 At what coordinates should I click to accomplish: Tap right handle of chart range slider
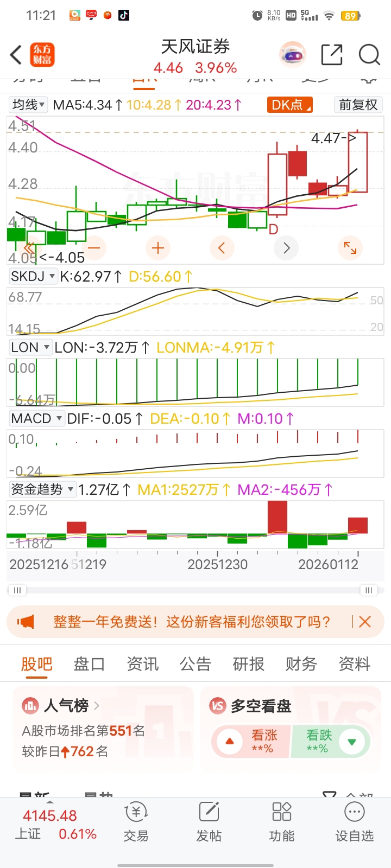(369, 590)
